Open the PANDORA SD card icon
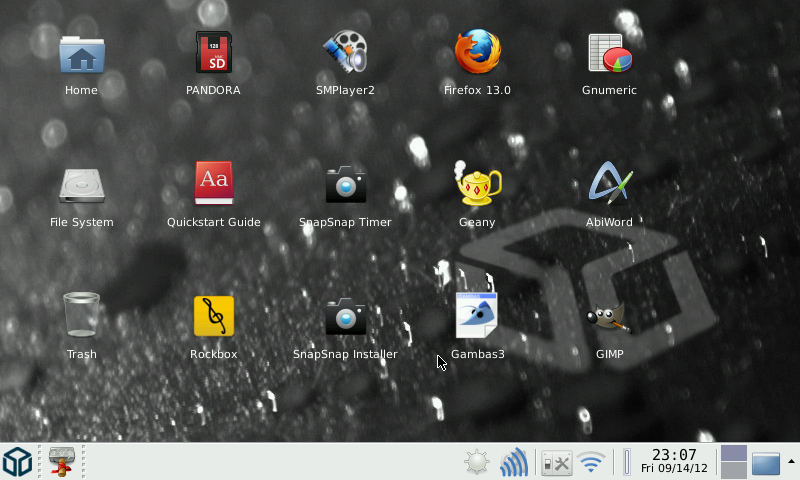 [x=213, y=54]
